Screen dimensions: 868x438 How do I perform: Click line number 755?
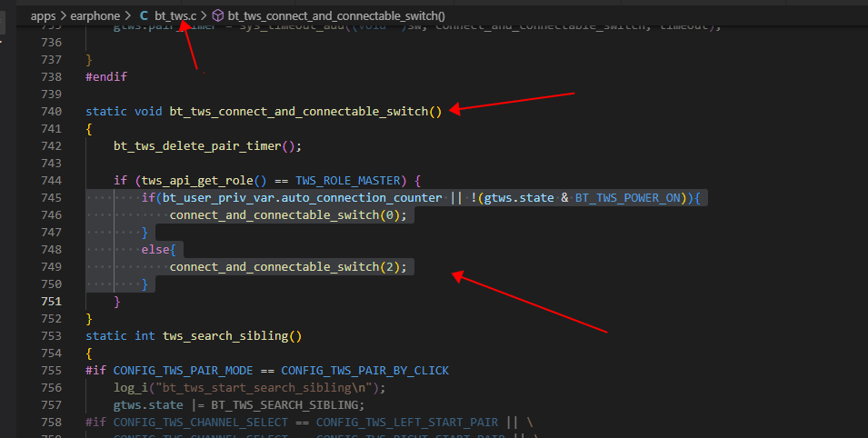pos(52,371)
